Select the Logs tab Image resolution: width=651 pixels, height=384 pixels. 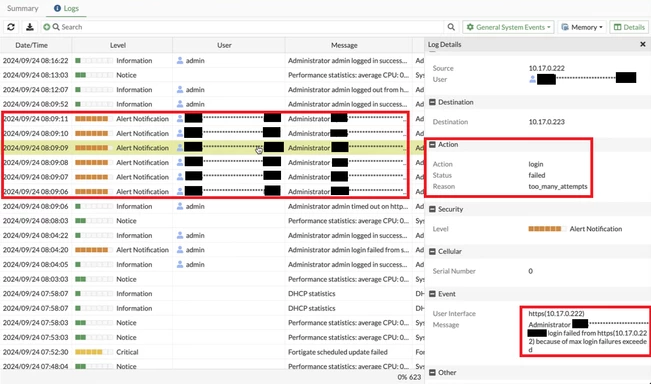pyautogui.click(x=66, y=8)
